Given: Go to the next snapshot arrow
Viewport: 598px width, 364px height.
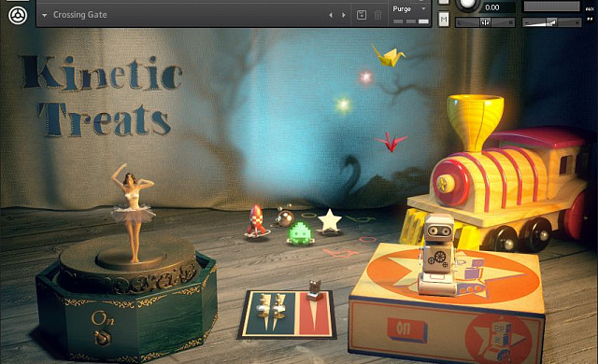Looking at the screenshot, I should 344,15.
